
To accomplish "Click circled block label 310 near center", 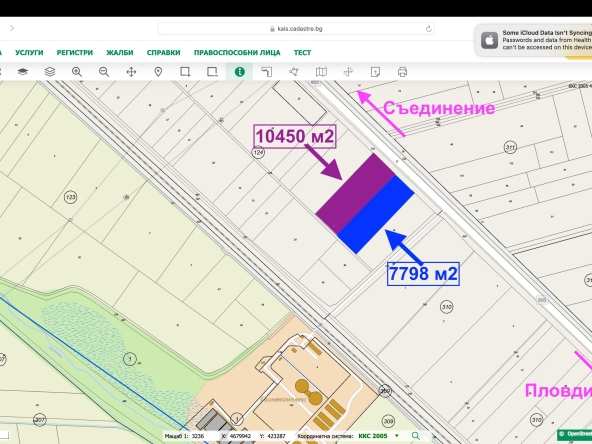I will (x=447, y=307).
